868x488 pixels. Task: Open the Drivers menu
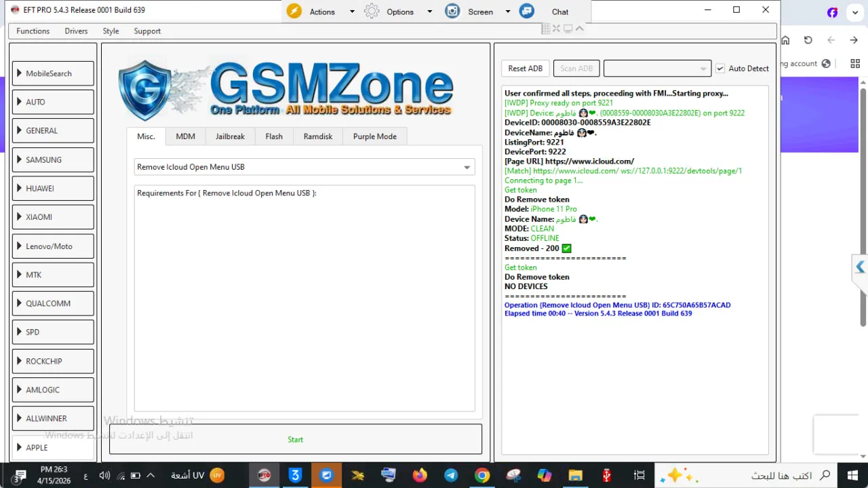[x=76, y=31]
